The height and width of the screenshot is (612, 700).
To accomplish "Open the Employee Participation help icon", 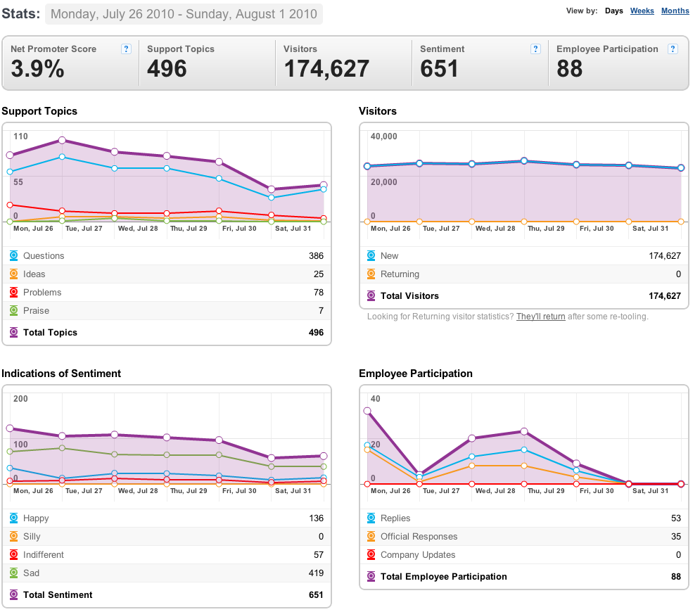I will [673, 49].
